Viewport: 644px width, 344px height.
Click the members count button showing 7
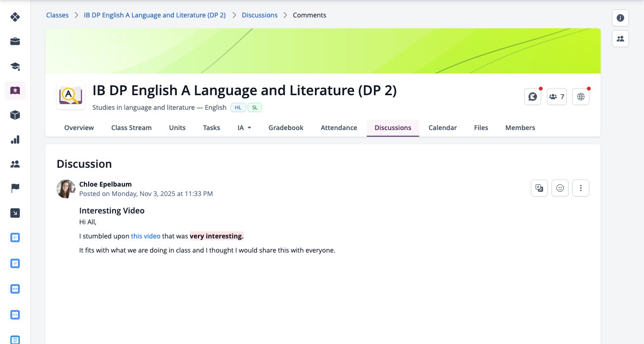557,97
